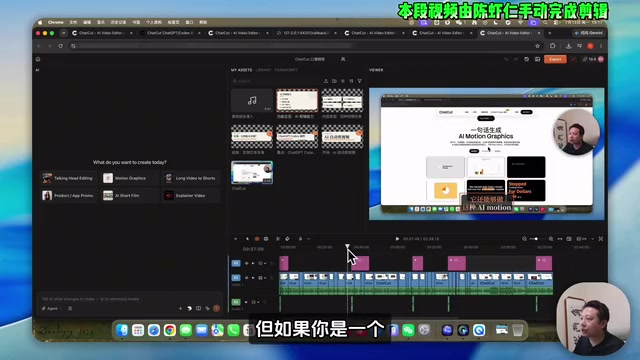Toggle the small square control on V1 track
This screenshot has width=640, height=360.
pyautogui.click(x=260, y=278)
